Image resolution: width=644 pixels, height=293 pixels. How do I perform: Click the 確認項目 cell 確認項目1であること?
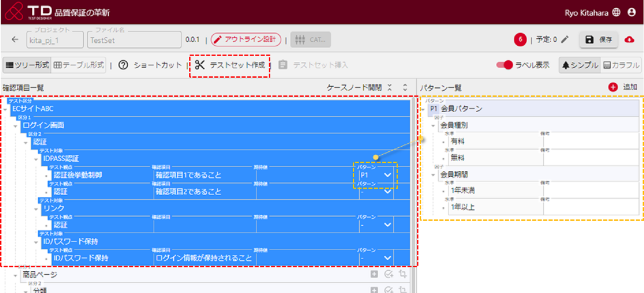pyautogui.click(x=204, y=175)
